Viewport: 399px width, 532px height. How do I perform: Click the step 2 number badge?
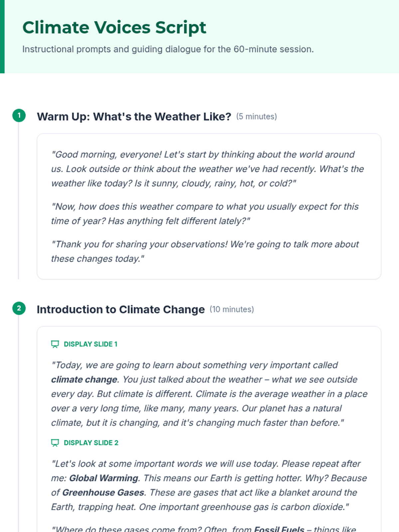point(19,308)
